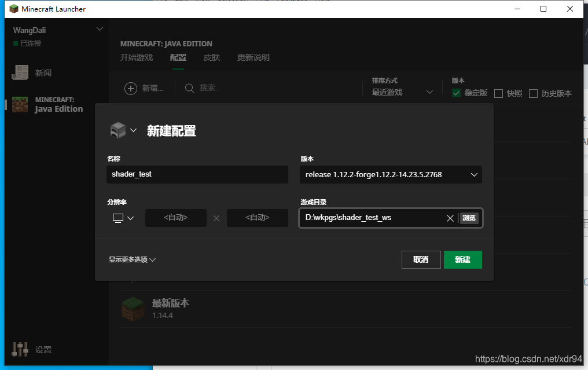Enable the snapshot (快照) checkbox
588x370 pixels.
(498, 93)
